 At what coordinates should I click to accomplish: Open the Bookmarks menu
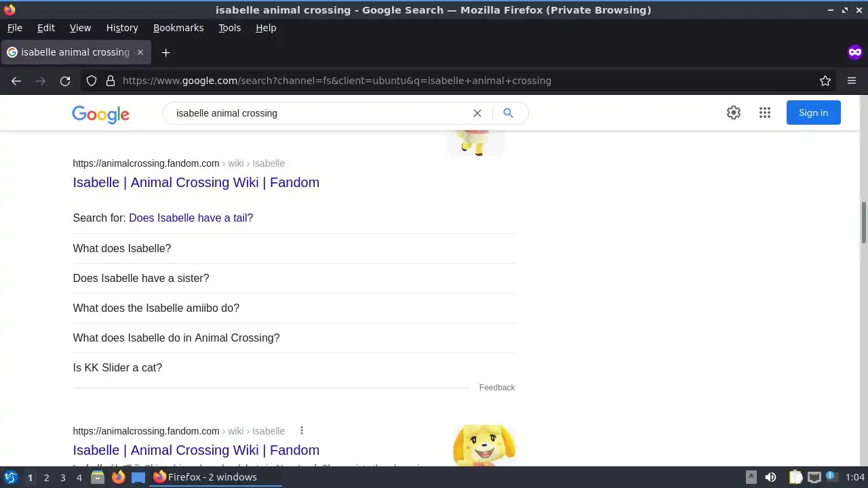[178, 28]
